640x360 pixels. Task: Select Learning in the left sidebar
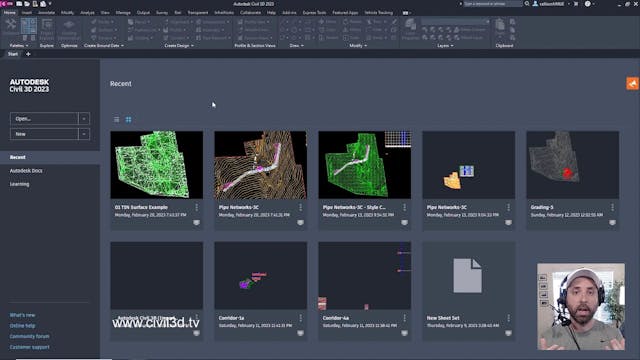pyautogui.click(x=19, y=184)
